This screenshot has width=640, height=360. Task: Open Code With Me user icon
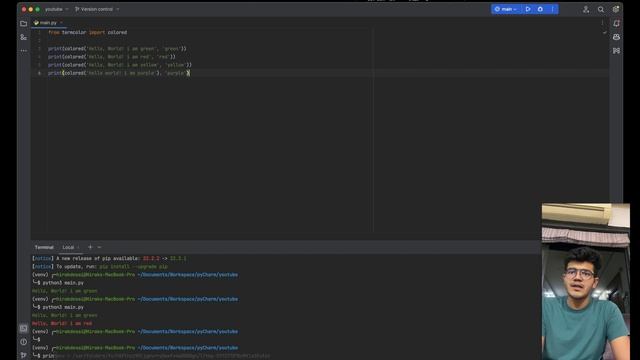tap(586, 9)
